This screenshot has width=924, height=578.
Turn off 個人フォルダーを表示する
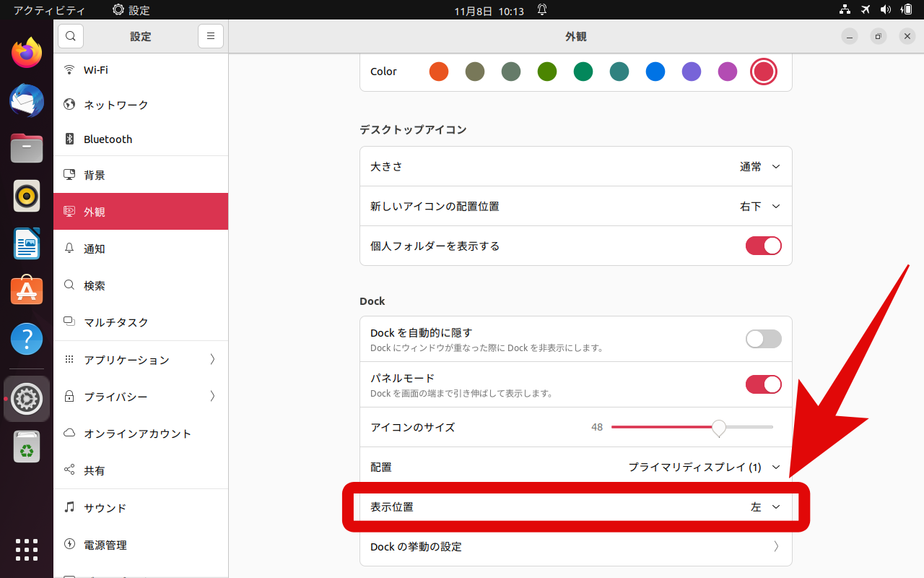(x=763, y=246)
